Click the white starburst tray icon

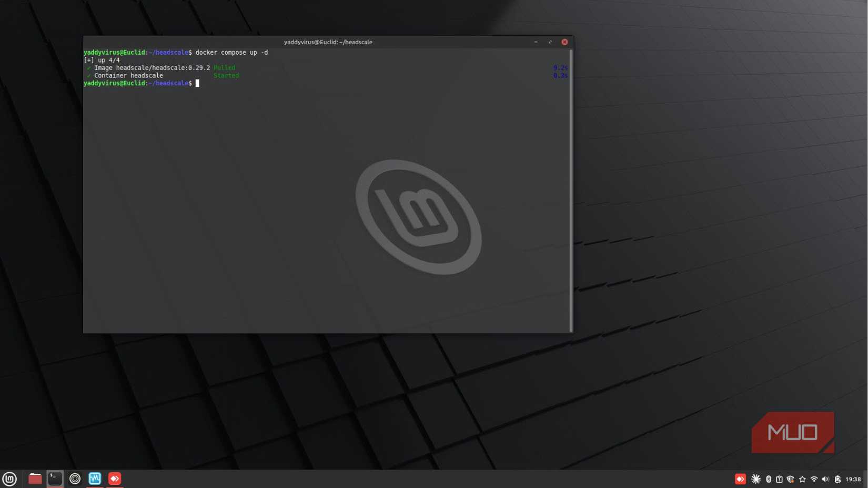756,479
